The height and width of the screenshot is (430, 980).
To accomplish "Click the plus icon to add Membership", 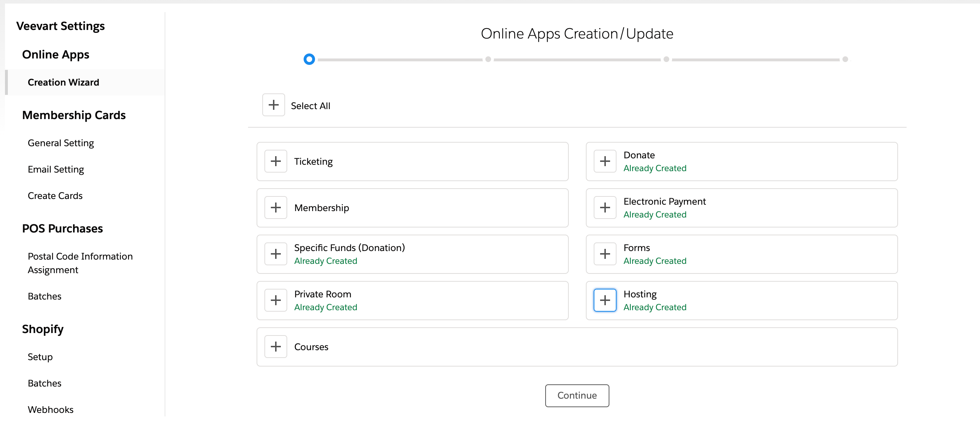I will 276,208.
